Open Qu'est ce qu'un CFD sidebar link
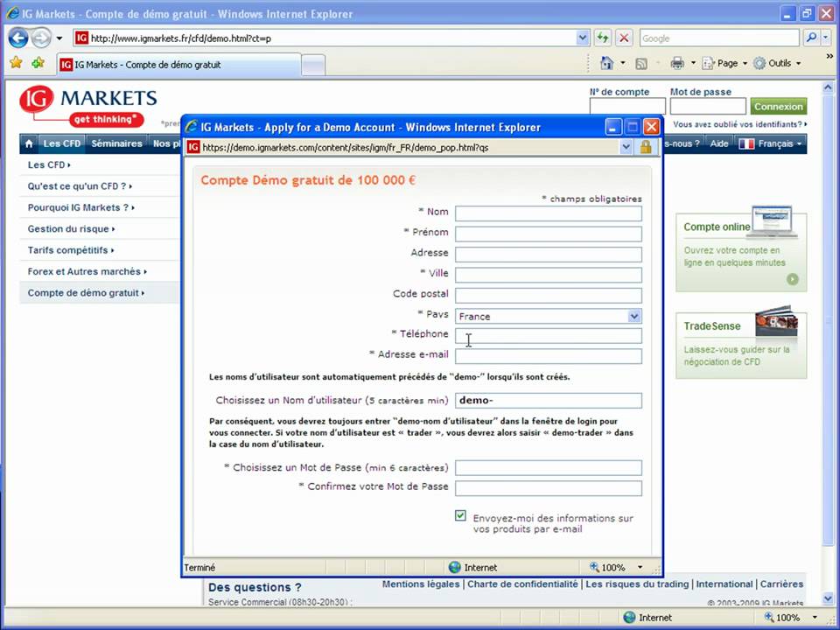 pyautogui.click(x=80, y=186)
